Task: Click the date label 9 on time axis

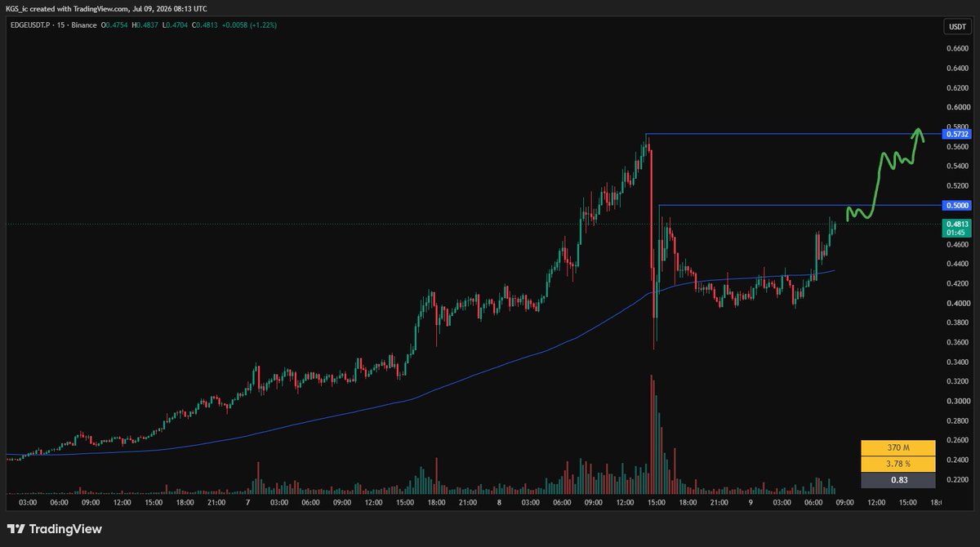Action: tap(750, 503)
